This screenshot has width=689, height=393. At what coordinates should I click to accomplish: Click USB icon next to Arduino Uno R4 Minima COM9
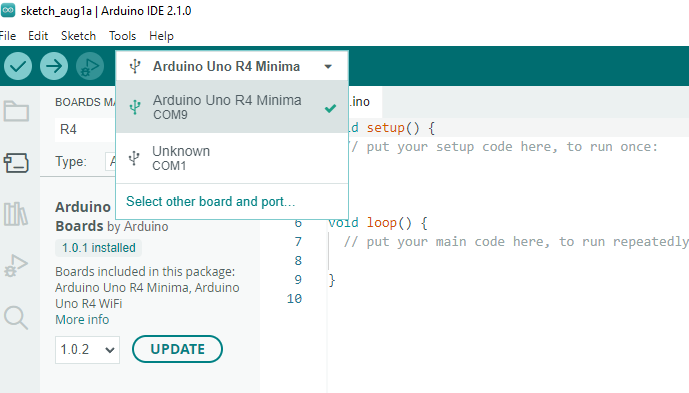point(135,107)
